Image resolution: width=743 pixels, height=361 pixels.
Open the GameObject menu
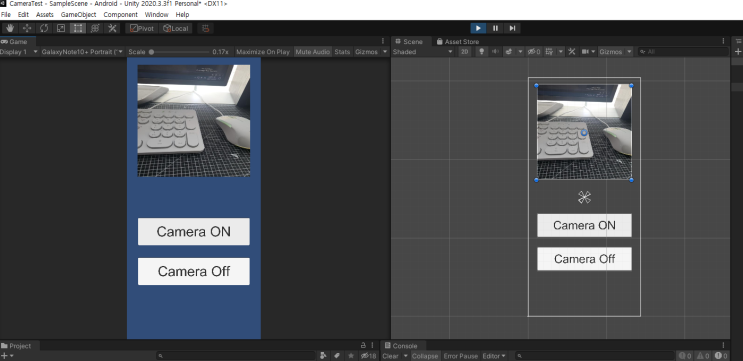79,15
